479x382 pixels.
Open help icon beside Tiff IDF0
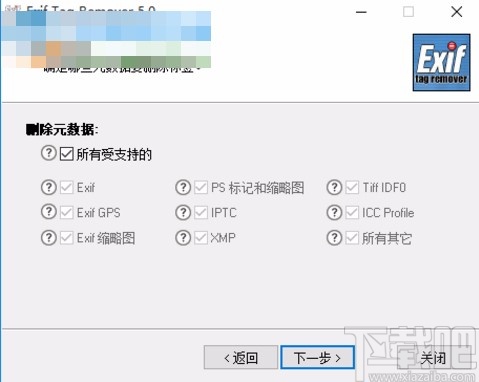[334, 187]
